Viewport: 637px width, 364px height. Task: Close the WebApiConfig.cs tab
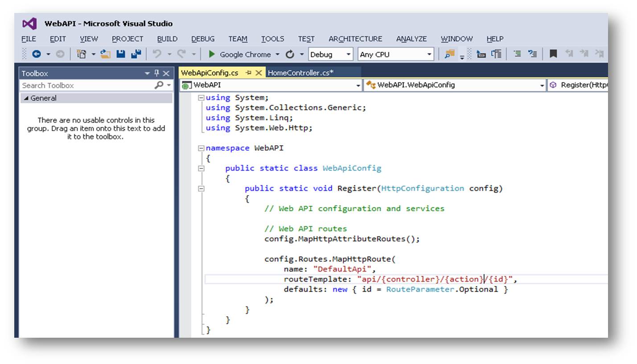pos(258,73)
